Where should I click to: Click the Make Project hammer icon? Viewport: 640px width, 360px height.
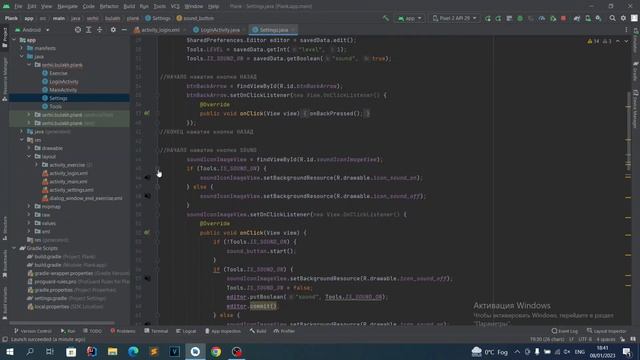tap(386, 18)
